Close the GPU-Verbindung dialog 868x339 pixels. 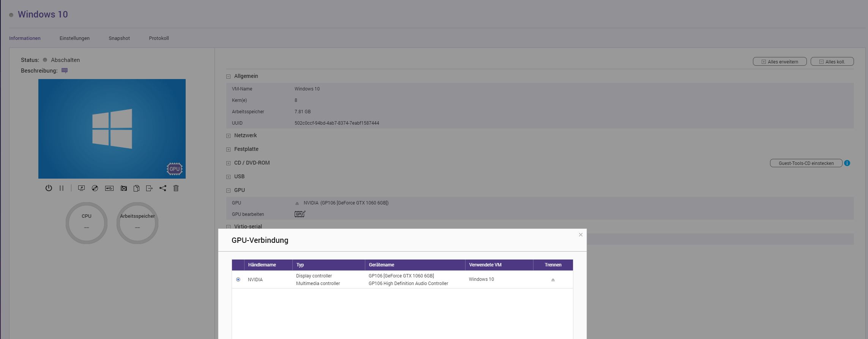click(x=581, y=235)
